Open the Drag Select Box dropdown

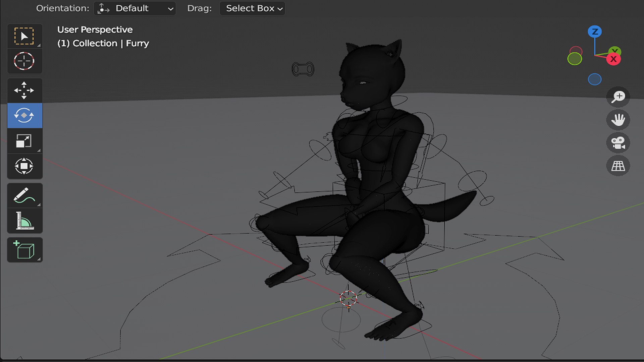(x=252, y=8)
